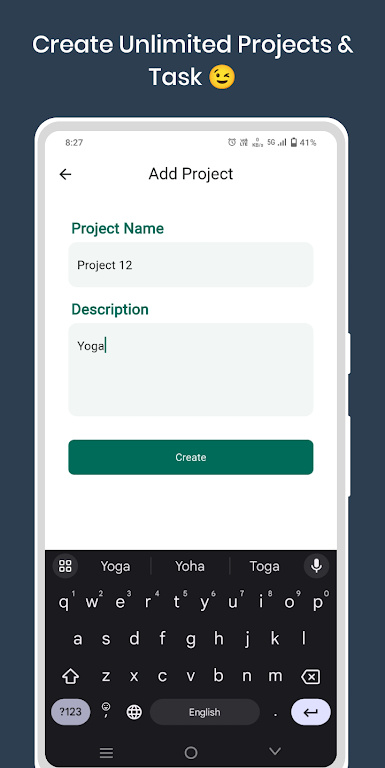Tap the keyboard microphone icon

coord(316,566)
